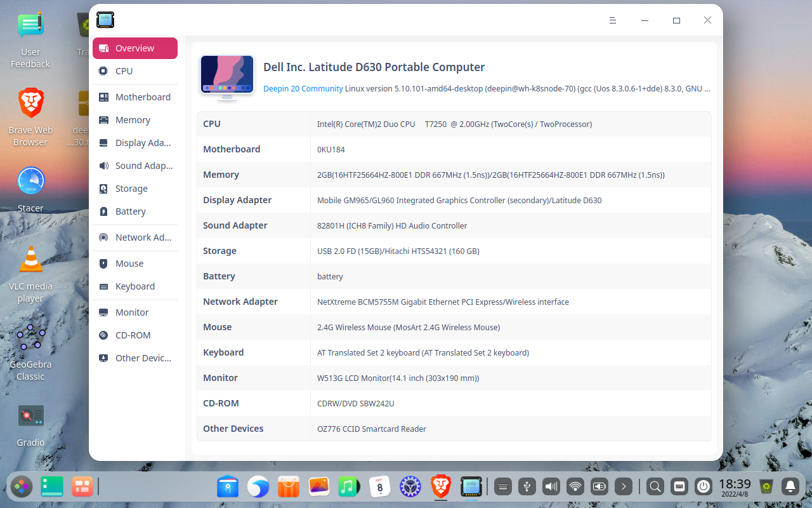812x508 pixels.
Task: Click the 'Dell Inc. Latitude D630 Portable Computer' title
Action: click(374, 67)
